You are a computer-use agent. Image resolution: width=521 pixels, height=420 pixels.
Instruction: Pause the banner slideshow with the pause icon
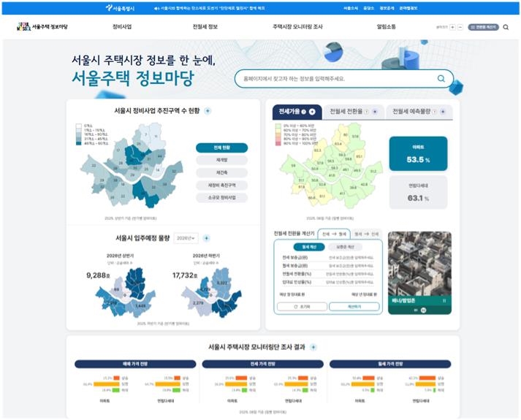click(x=444, y=301)
